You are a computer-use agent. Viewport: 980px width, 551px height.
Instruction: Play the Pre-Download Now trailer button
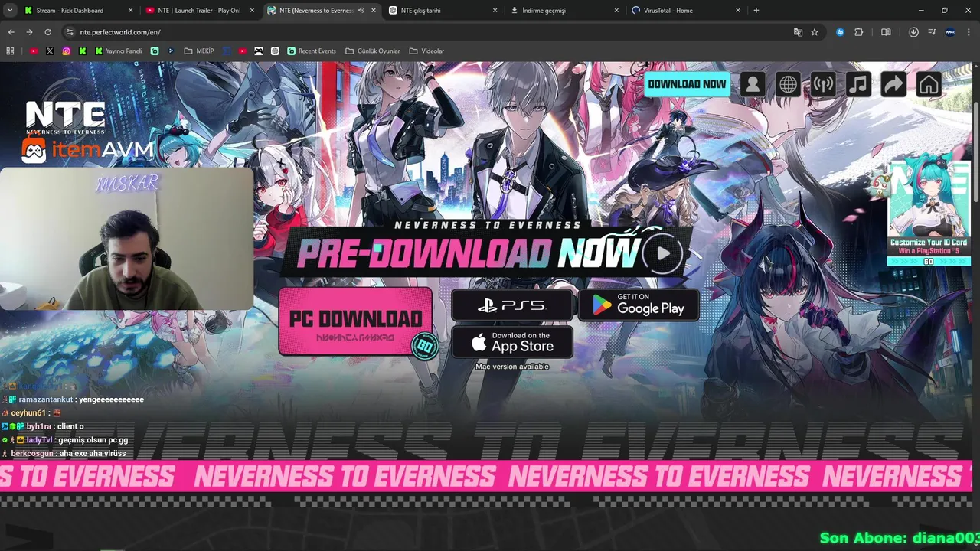point(663,253)
